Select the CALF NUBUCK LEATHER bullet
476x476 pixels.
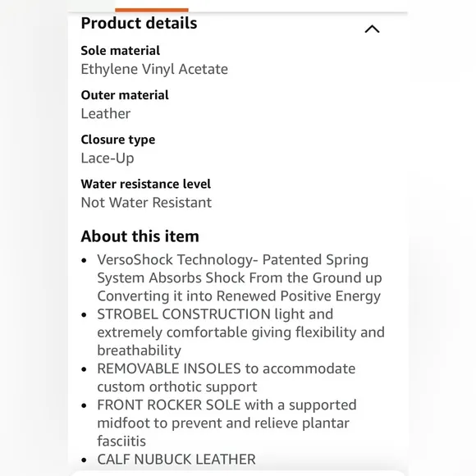(x=176, y=460)
